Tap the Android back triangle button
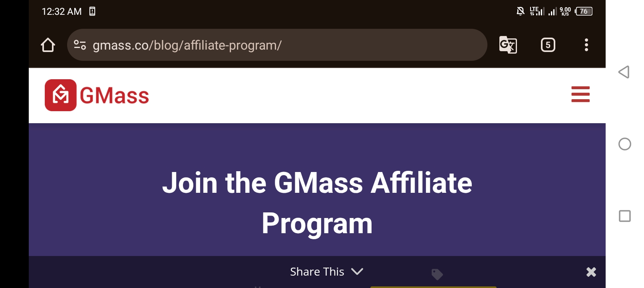The image size is (644, 288). [x=624, y=72]
